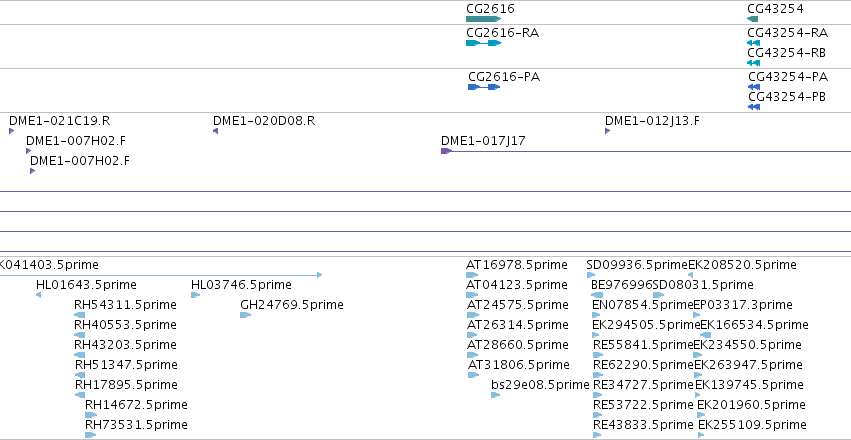Select the CG2616-PA protein glyph
This screenshot has height=440, width=851.
tap(484, 87)
